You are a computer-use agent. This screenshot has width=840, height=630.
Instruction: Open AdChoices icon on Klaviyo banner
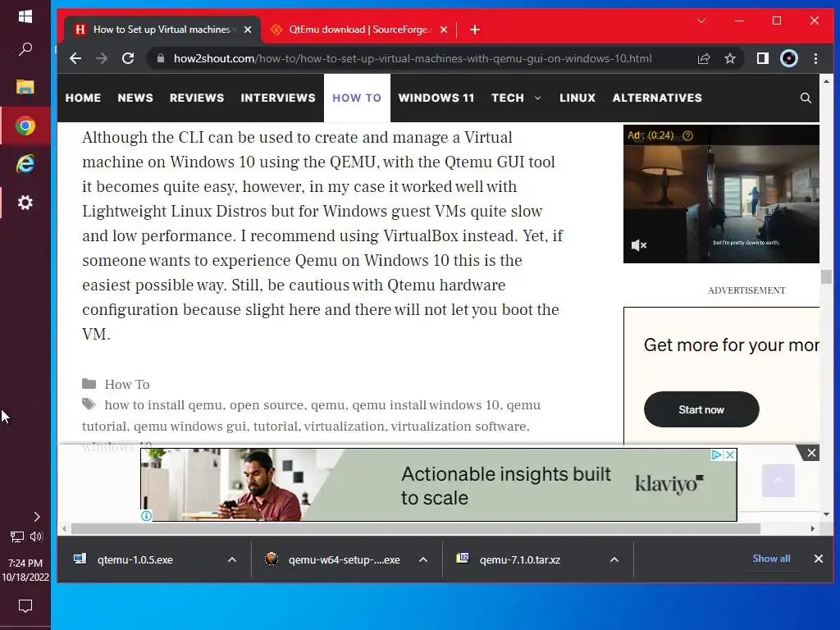(x=716, y=454)
